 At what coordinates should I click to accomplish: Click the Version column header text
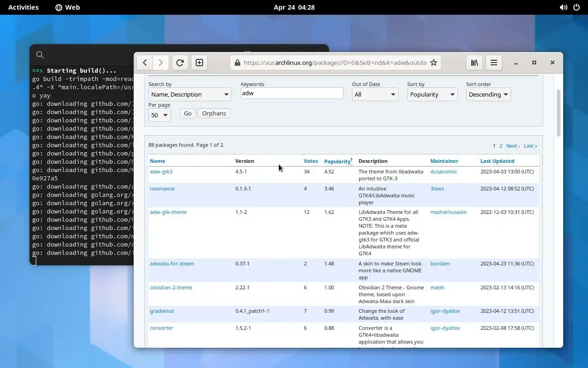click(x=244, y=161)
